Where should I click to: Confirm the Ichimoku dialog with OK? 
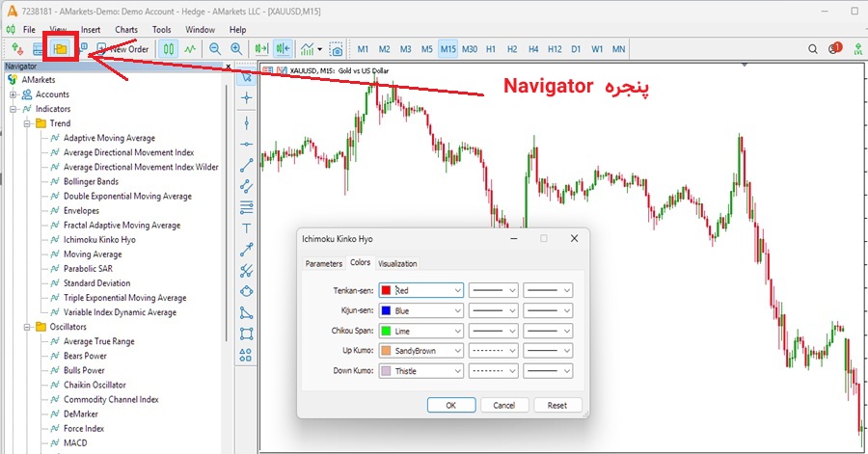451,406
